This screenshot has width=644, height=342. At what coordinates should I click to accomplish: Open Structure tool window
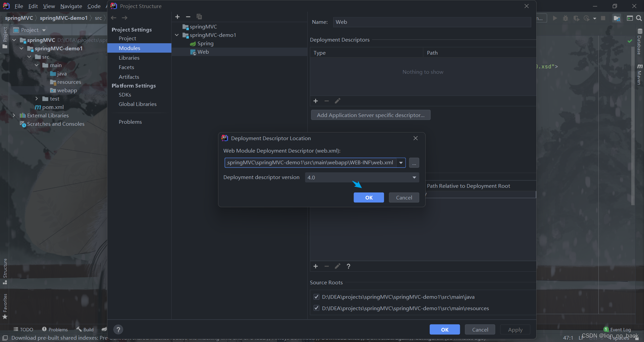coord(5,271)
